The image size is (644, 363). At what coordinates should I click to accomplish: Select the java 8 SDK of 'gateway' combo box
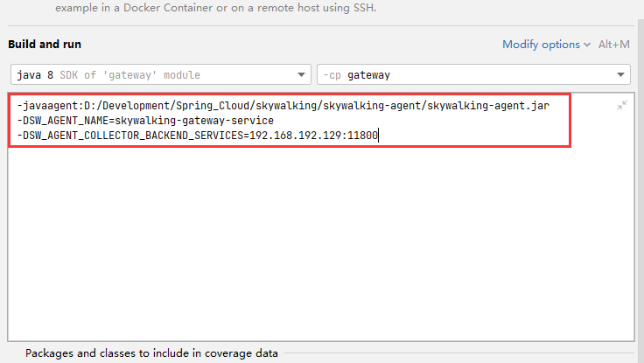(161, 74)
